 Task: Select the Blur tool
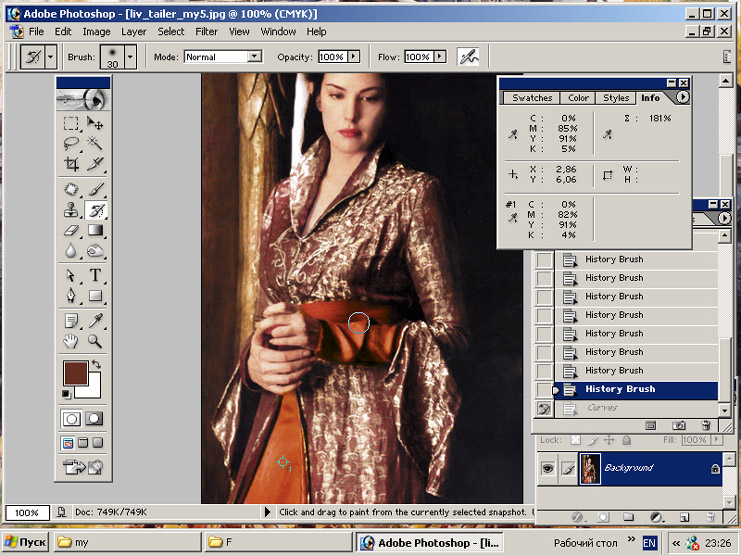pyautogui.click(x=71, y=250)
